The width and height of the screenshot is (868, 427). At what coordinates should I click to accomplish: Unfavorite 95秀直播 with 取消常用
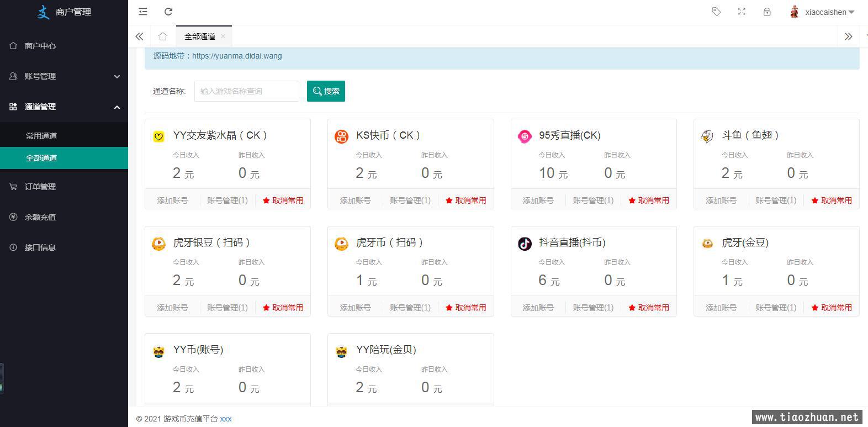point(649,201)
